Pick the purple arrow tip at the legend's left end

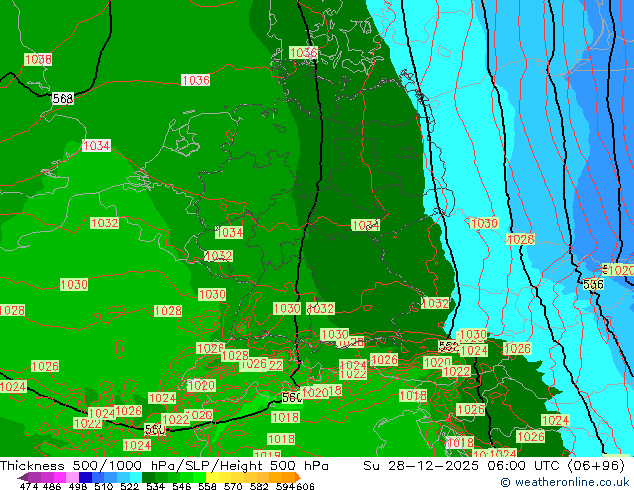pyautogui.click(x=23, y=477)
